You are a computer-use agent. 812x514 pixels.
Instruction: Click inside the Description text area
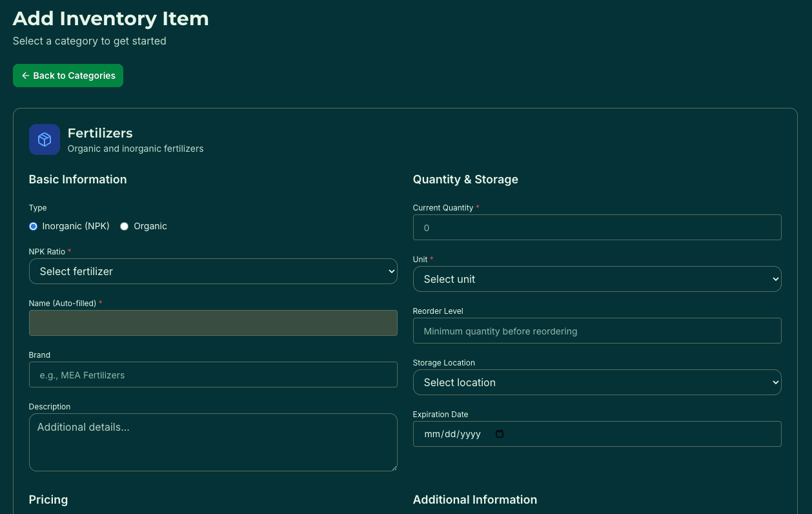(x=213, y=442)
